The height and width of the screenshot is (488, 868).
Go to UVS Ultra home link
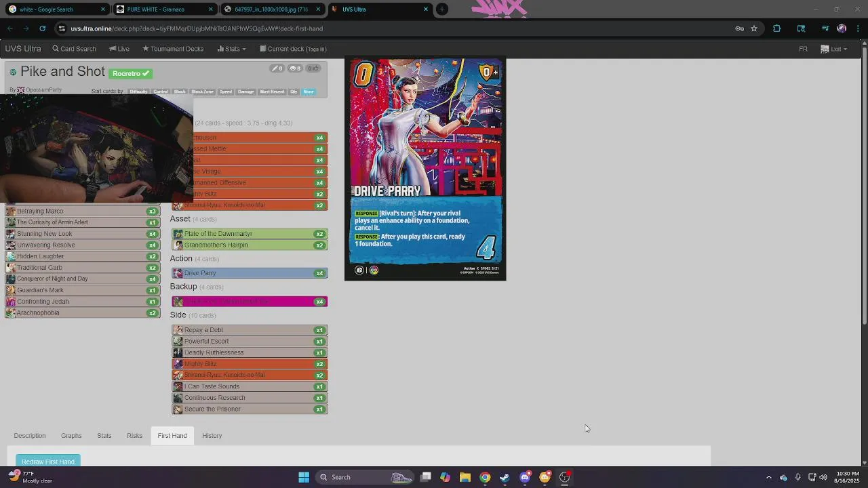23,49
